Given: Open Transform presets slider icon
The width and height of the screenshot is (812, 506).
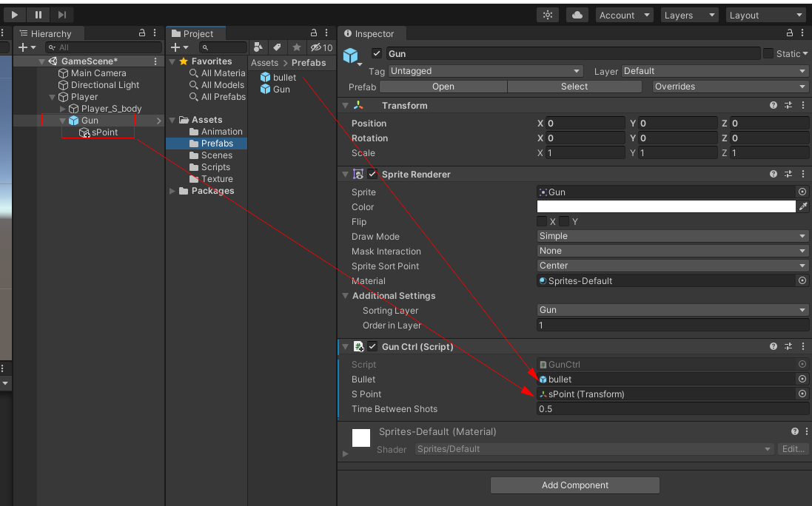Looking at the screenshot, I should click(x=788, y=105).
